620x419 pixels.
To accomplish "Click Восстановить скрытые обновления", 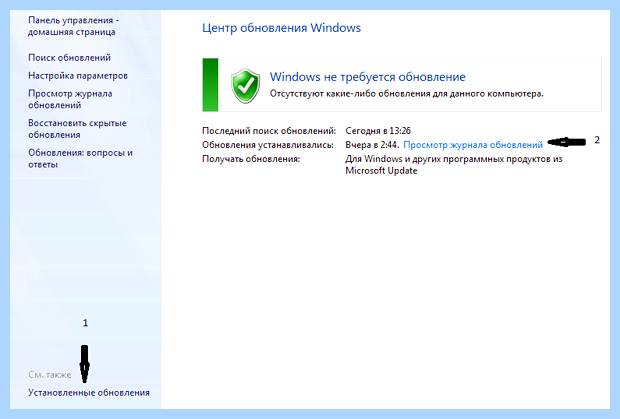I will click(x=77, y=129).
